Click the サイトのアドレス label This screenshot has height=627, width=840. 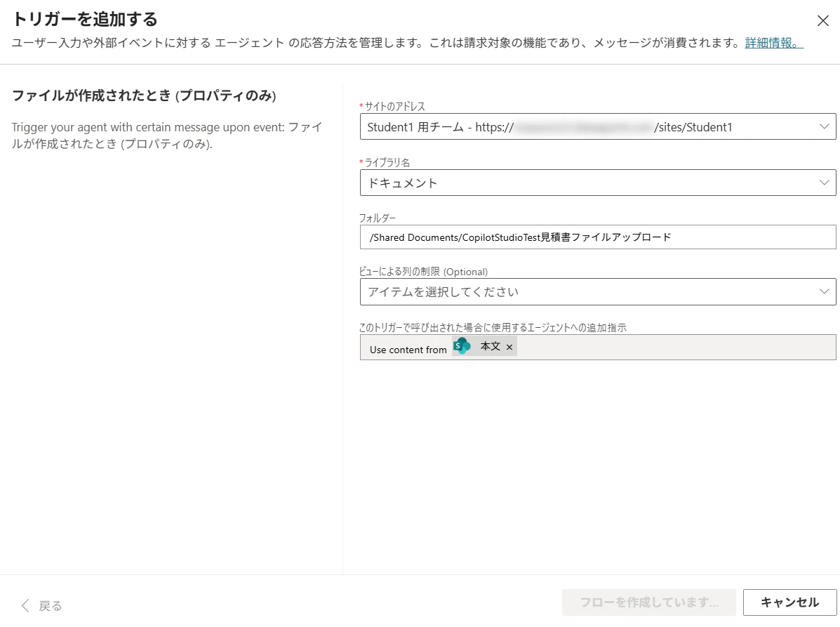coord(395,106)
